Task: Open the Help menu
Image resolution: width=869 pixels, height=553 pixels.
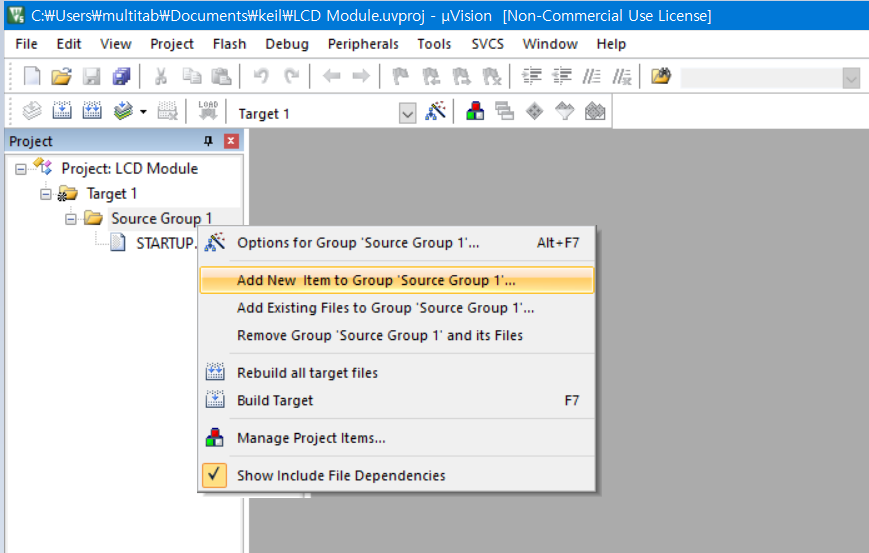Action: (611, 44)
